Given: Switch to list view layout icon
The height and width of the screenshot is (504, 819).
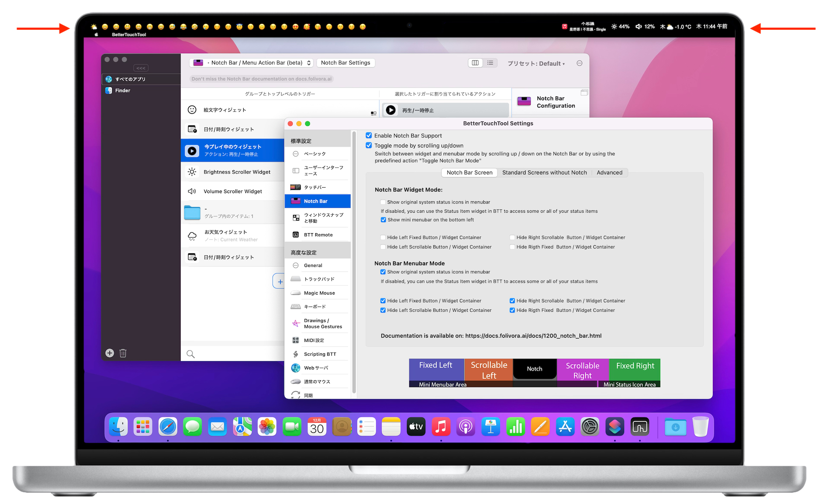Looking at the screenshot, I should [x=490, y=63].
